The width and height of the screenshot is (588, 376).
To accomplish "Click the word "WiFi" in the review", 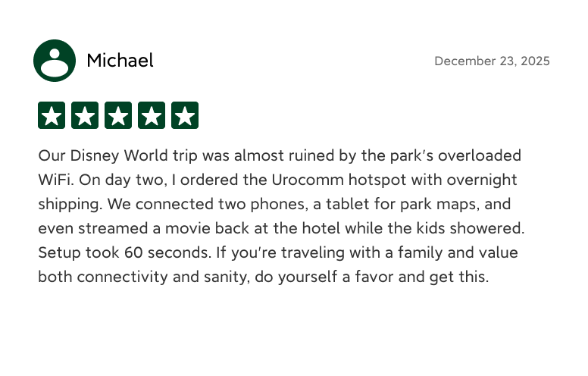I will tap(54, 180).
